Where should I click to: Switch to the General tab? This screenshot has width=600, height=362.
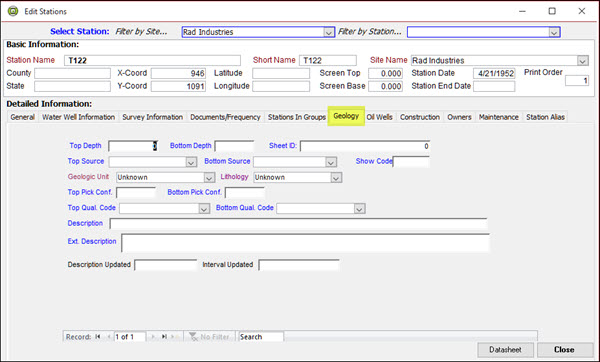pos(23,117)
